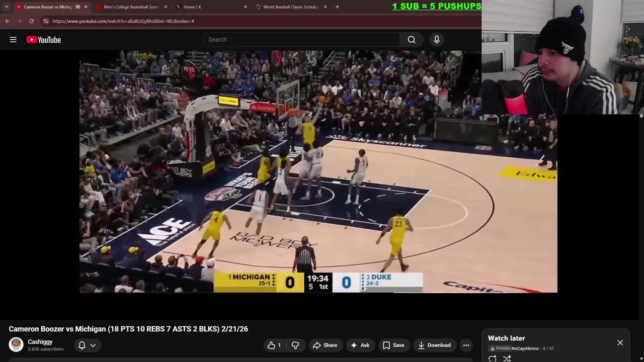This screenshot has width=644, height=362.
Task: Open more actions three-dot menu
Action: tap(466, 345)
